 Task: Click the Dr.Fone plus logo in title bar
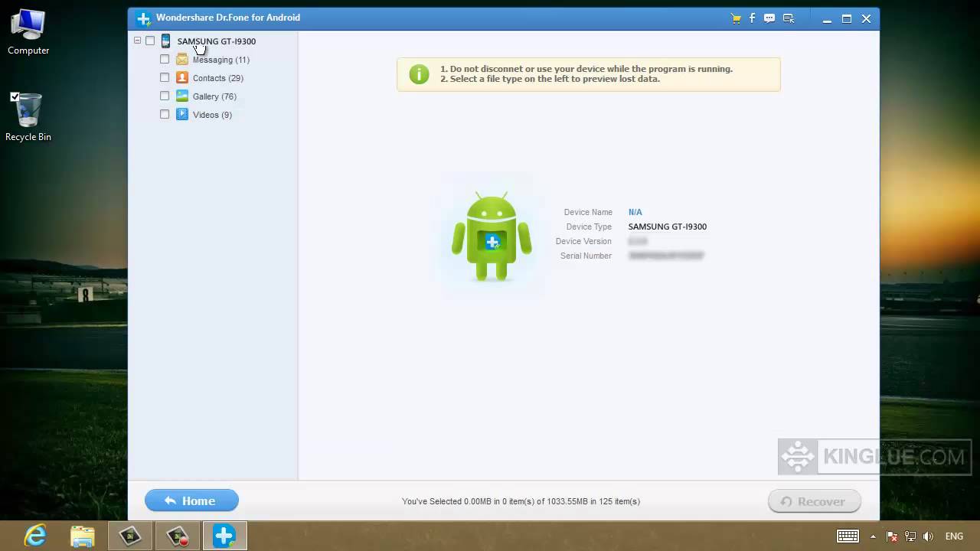[143, 18]
